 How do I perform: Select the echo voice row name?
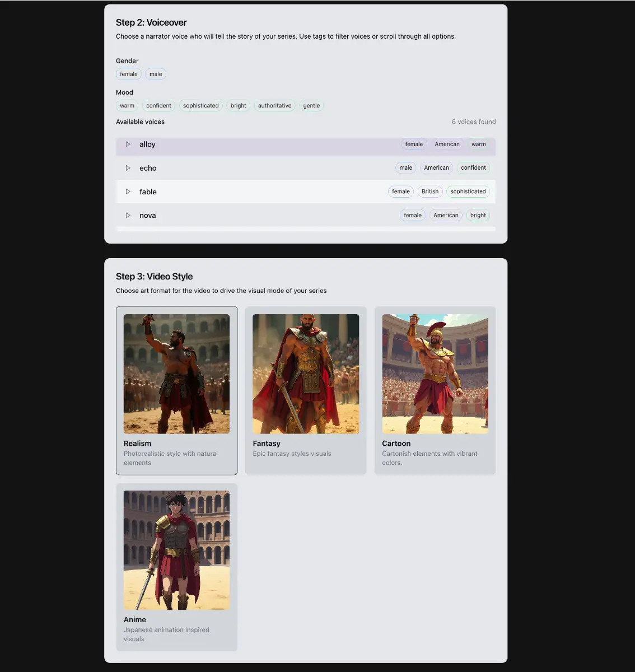point(148,168)
